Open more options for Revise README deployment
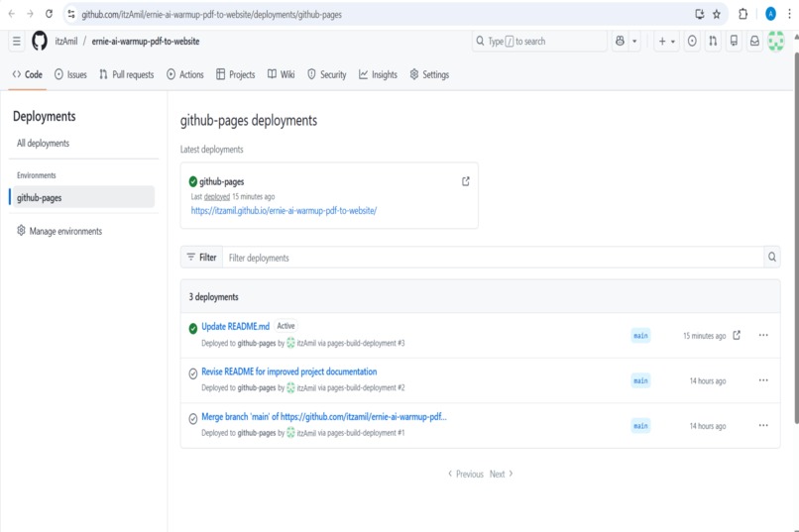Image resolution: width=799 pixels, height=532 pixels. click(x=763, y=380)
